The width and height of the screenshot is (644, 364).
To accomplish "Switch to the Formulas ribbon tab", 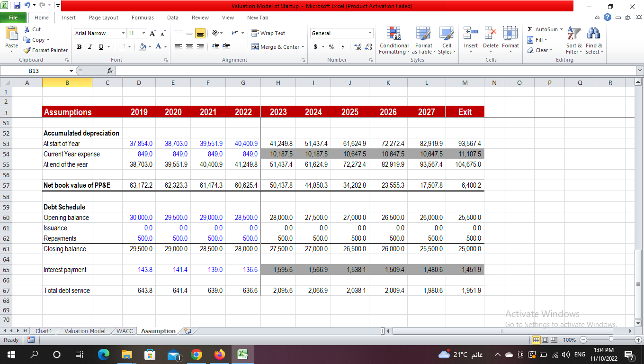I will click(143, 18).
